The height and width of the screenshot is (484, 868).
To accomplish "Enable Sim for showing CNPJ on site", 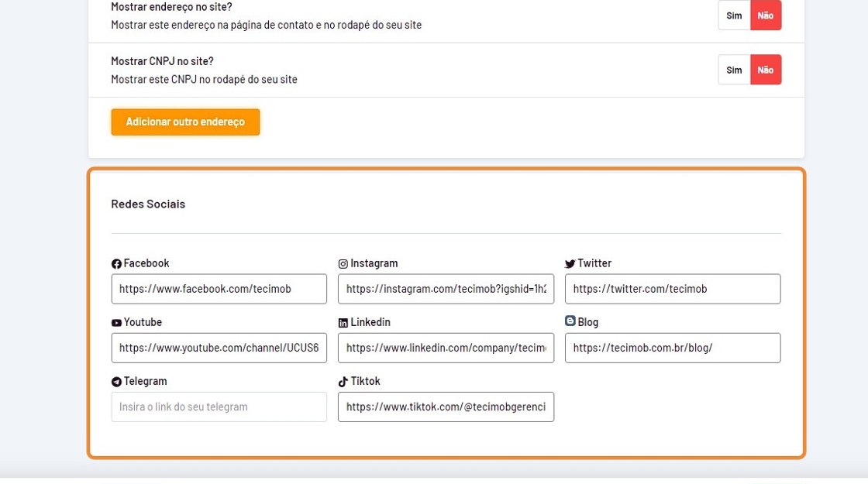I will [x=734, y=70].
